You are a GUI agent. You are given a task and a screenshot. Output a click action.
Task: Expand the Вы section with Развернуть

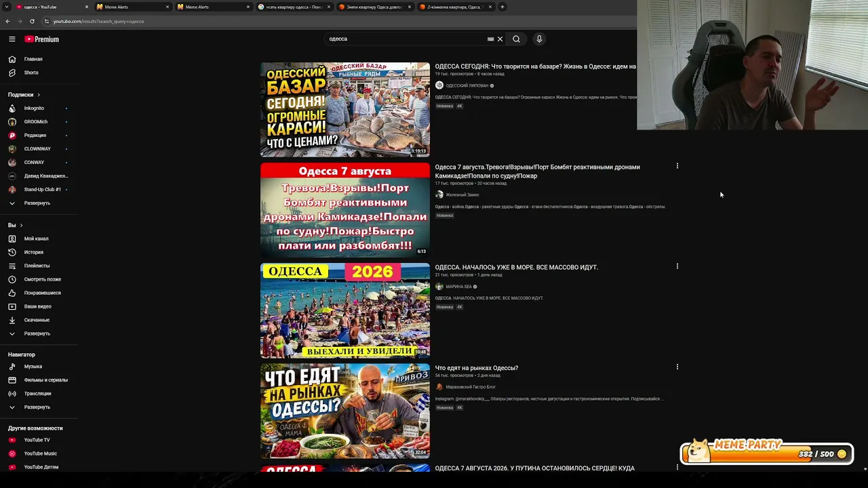(x=39, y=333)
